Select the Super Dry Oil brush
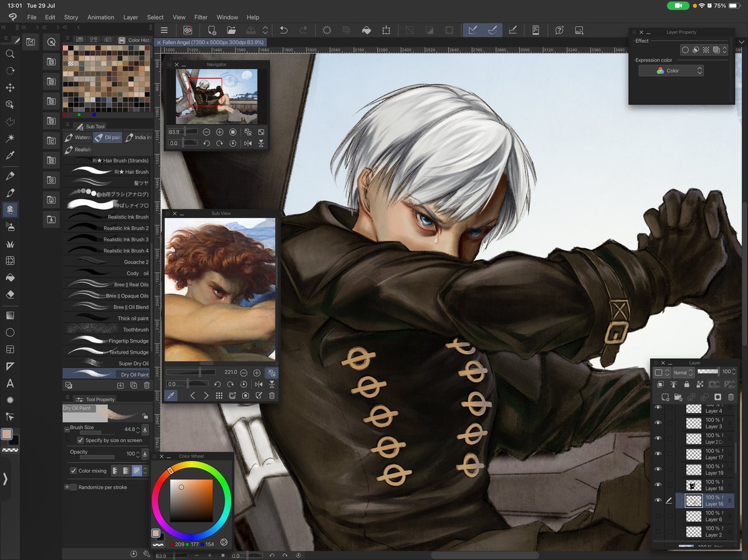The width and height of the screenshot is (748, 560). pos(107,363)
